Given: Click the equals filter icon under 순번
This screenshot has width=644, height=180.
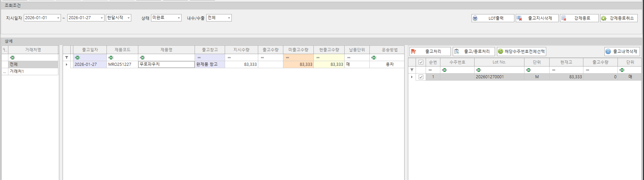Looking at the screenshot, I should (x=430, y=70).
